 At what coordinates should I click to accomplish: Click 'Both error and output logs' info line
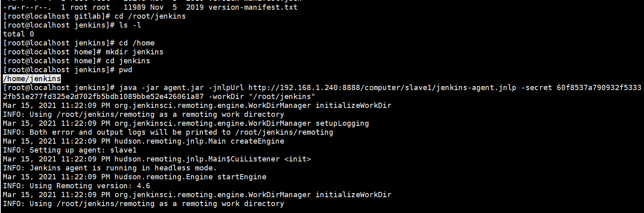(x=168, y=132)
